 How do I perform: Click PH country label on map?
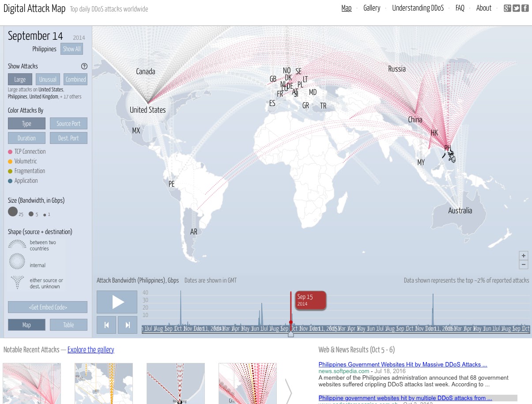pos(448,148)
